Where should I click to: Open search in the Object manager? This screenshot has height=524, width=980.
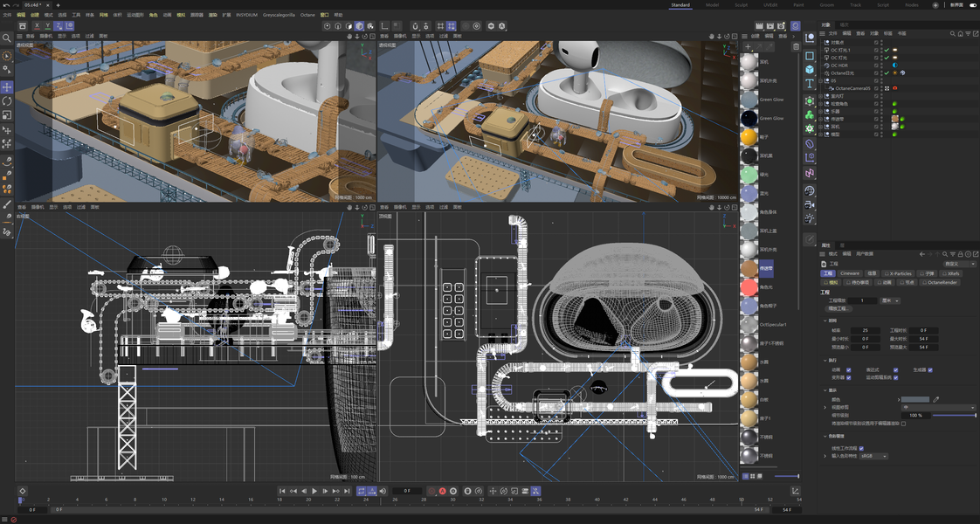(x=953, y=33)
